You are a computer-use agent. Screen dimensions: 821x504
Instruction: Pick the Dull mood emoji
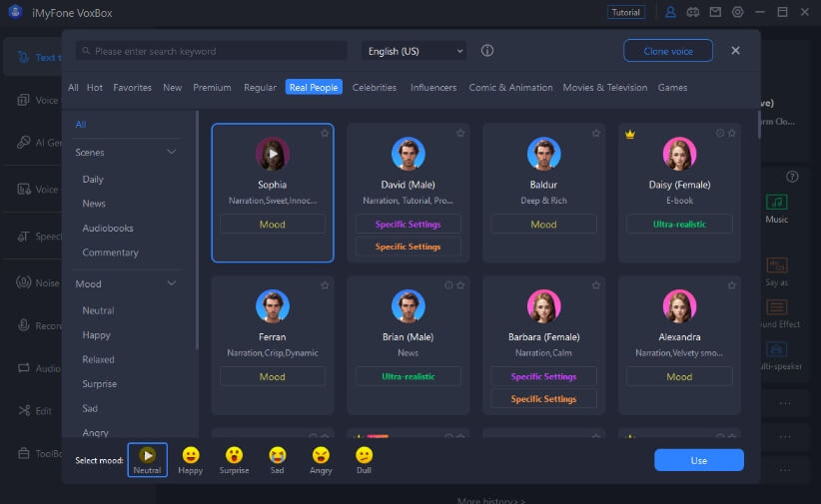click(364, 455)
